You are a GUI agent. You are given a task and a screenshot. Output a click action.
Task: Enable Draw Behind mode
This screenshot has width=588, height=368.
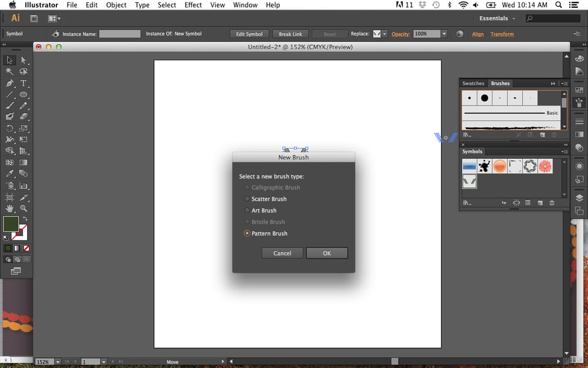pos(17,260)
